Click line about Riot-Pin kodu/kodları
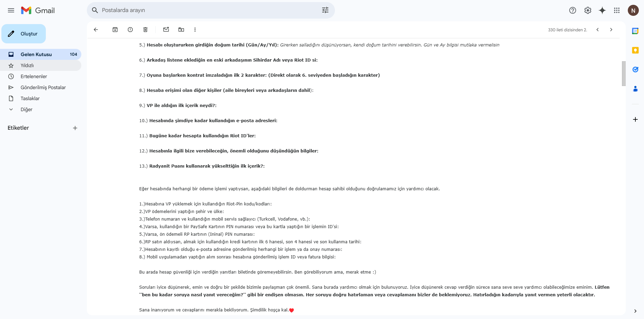The width and height of the screenshot is (644, 319). [x=205, y=204]
